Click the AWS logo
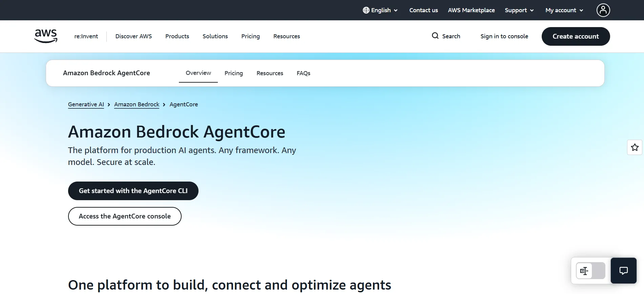 click(x=46, y=36)
